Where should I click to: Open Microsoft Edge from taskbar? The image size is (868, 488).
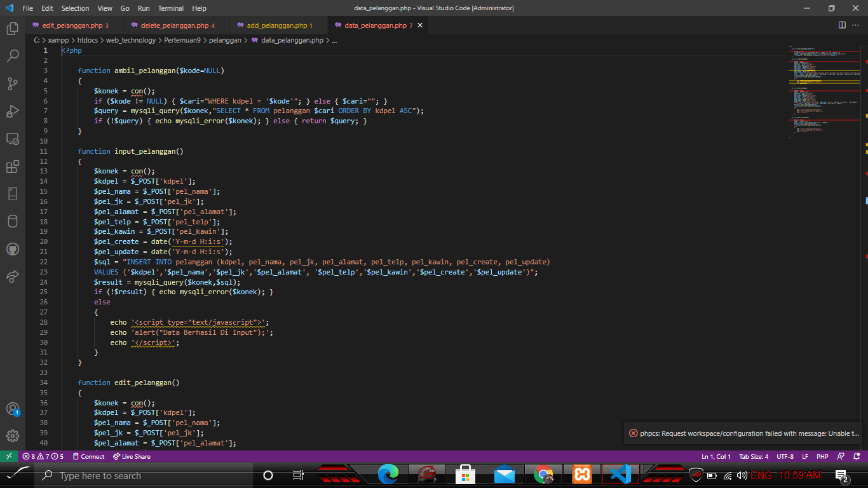(x=388, y=475)
